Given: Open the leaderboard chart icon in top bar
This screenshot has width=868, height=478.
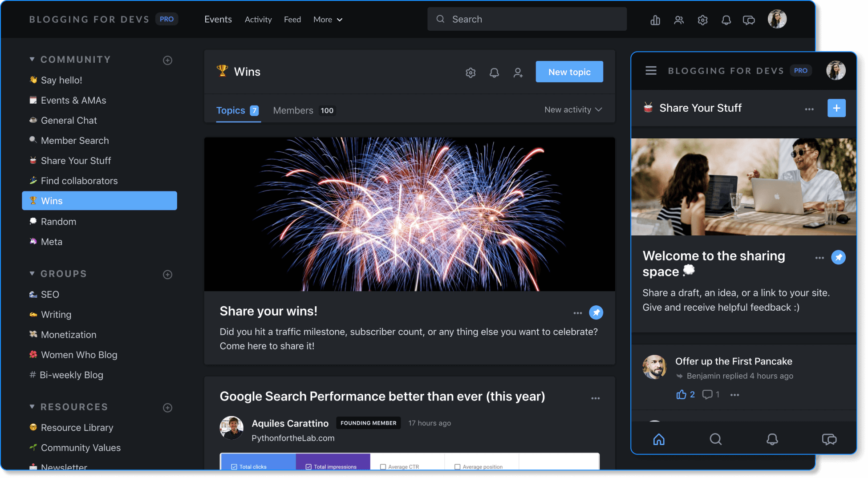Looking at the screenshot, I should pyautogui.click(x=655, y=20).
